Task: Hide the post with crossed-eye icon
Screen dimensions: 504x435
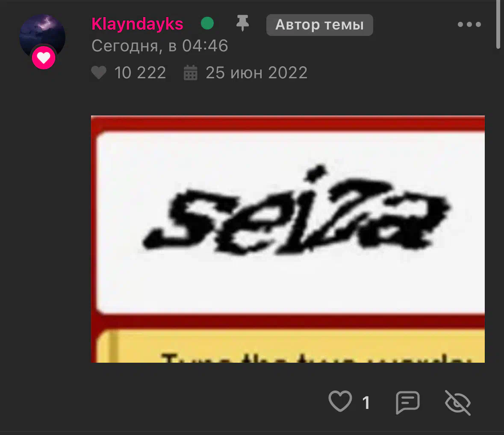Action: click(x=458, y=402)
